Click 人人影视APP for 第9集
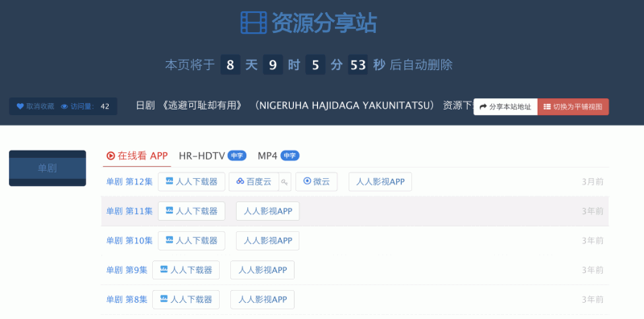Image resolution: width=644 pixels, height=319 pixels. [x=262, y=270]
